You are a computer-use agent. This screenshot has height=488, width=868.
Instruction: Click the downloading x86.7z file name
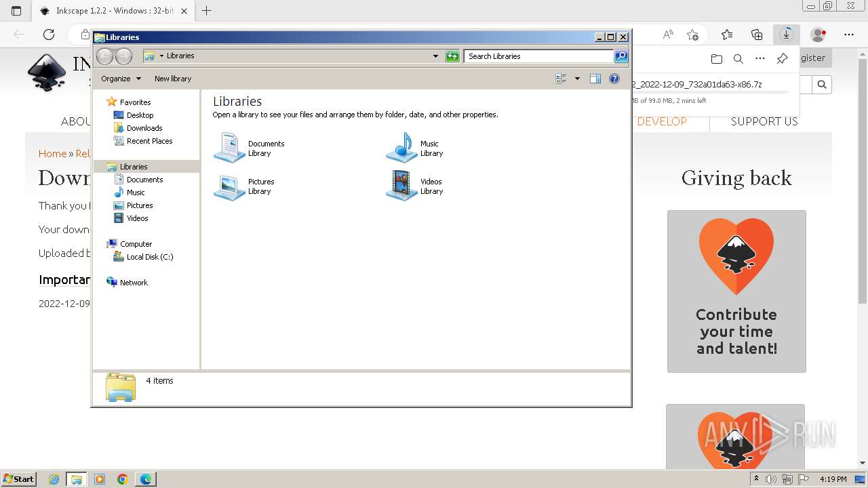click(696, 84)
